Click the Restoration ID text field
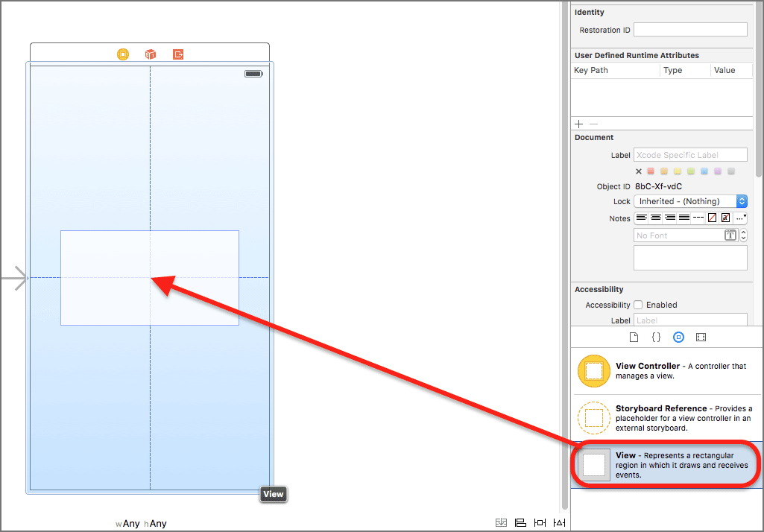Viewport: 764px width, 532px height. pyautogui.click(x=690, y=30)
